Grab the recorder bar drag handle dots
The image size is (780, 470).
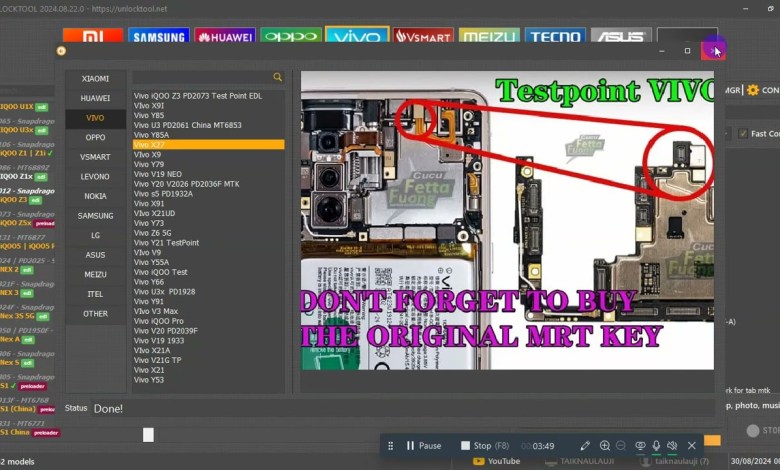point(390,446)
